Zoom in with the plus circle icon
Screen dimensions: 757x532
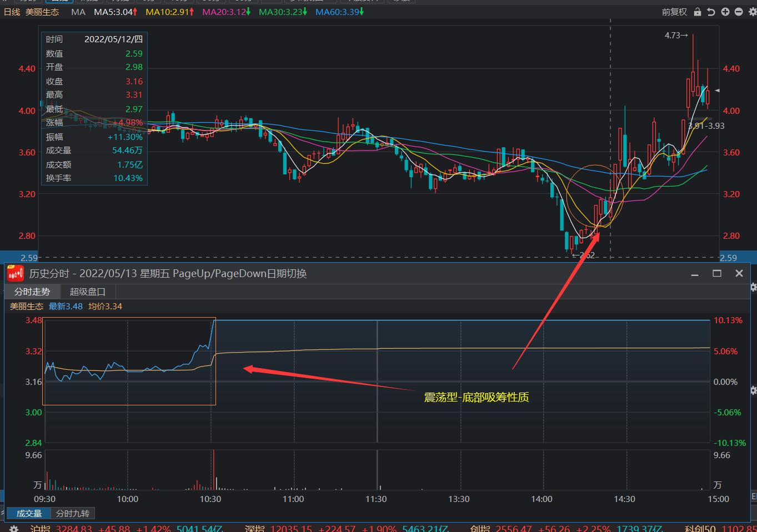tap(725, 12)
